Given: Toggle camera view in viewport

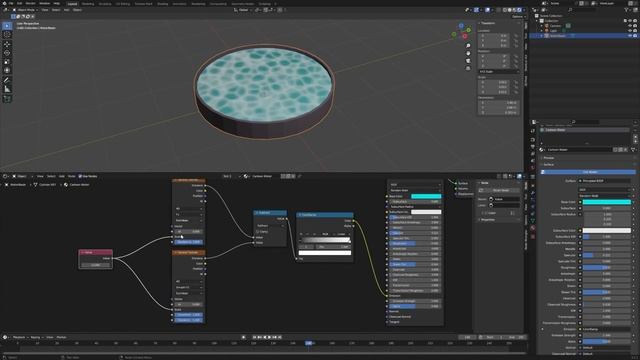Looking at the screenshot, I should (468, 61).
